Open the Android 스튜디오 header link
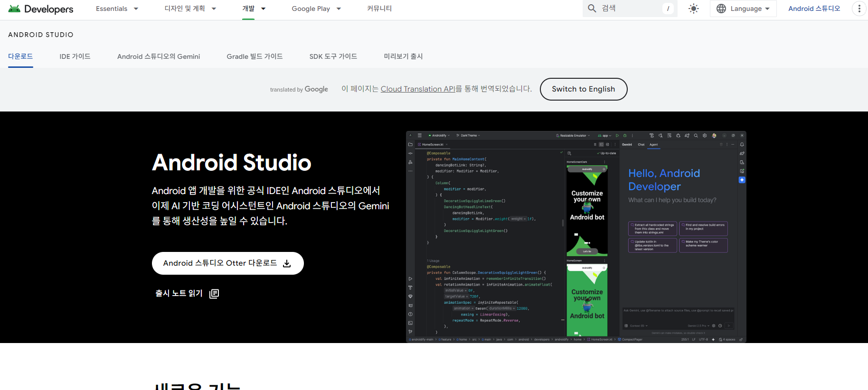This screenshot has height=390, width=868. pos(814,9)
